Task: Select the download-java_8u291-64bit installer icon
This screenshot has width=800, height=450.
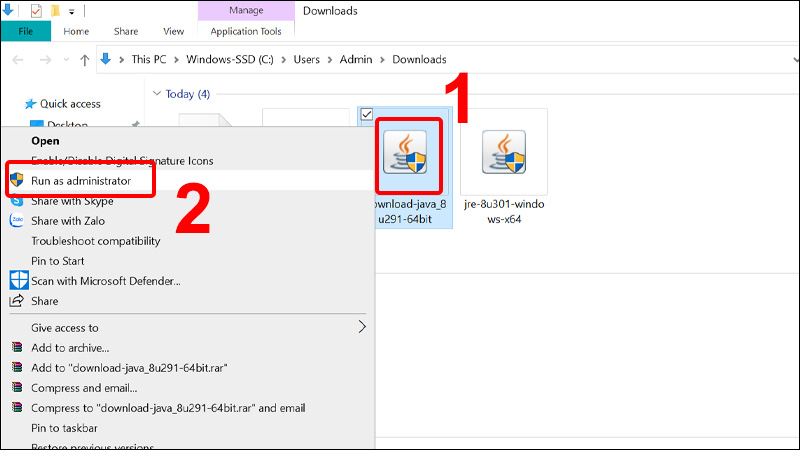Action: [405, 152]
